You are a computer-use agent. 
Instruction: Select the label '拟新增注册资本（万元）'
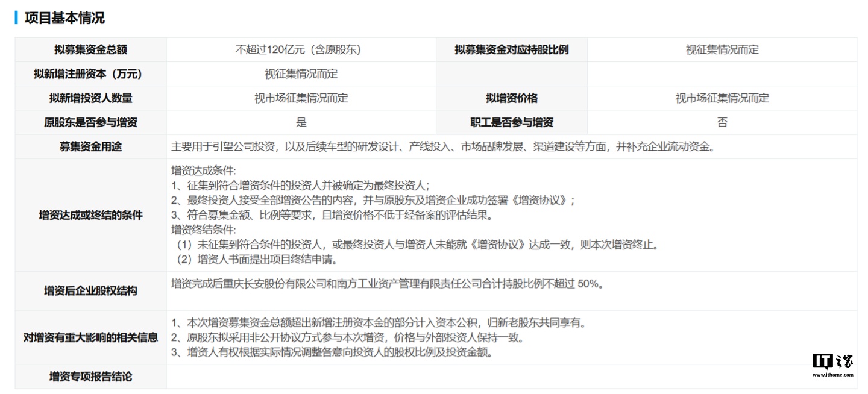pyautogui.click(x=90, y=74)
